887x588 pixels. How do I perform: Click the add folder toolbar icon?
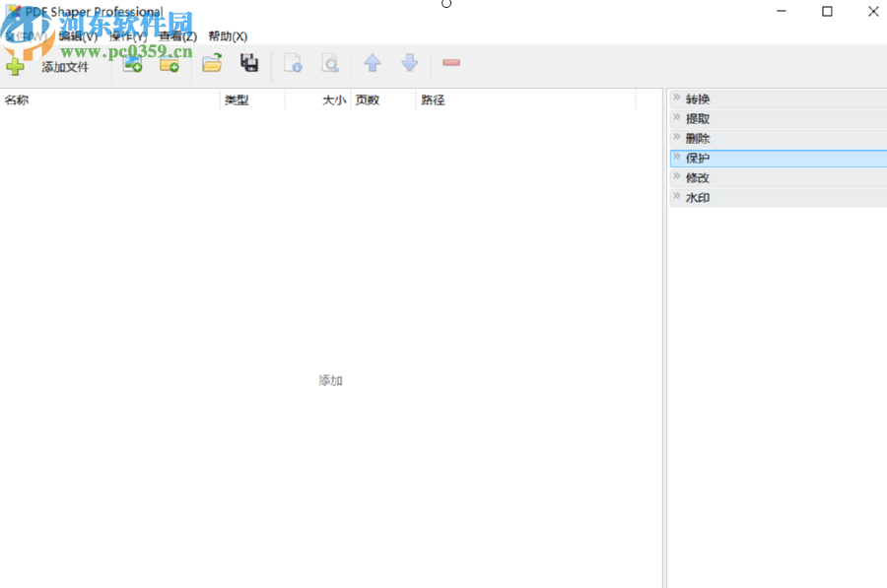point(170,62)
